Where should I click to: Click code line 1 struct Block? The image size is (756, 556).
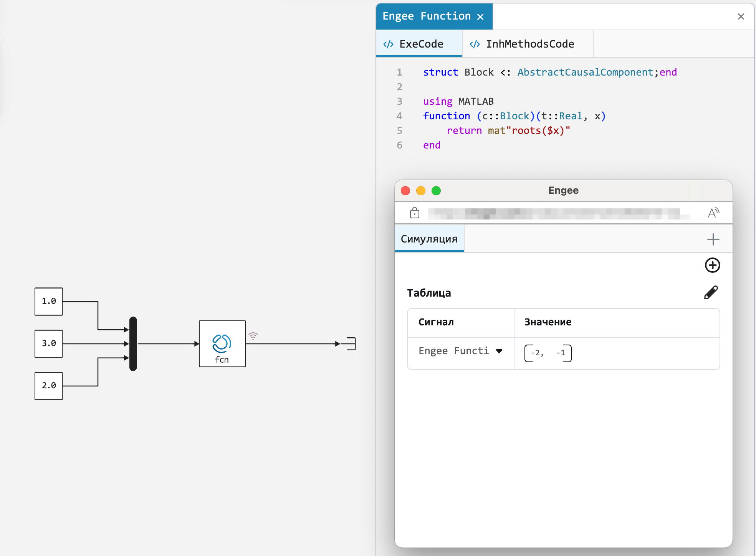[x=550, y=72]
